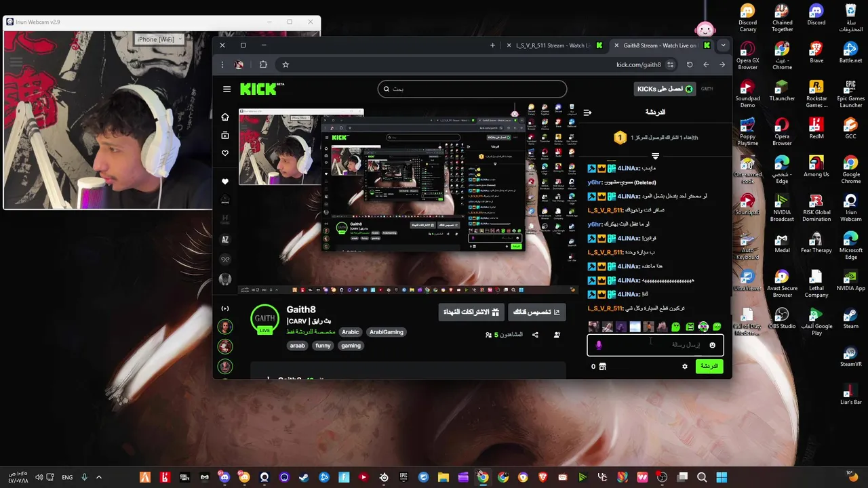Open browser profile avatar
Image resolution: width=868 pixels, height=488 pixels.
pyautogui.click(x=239, y=64)
